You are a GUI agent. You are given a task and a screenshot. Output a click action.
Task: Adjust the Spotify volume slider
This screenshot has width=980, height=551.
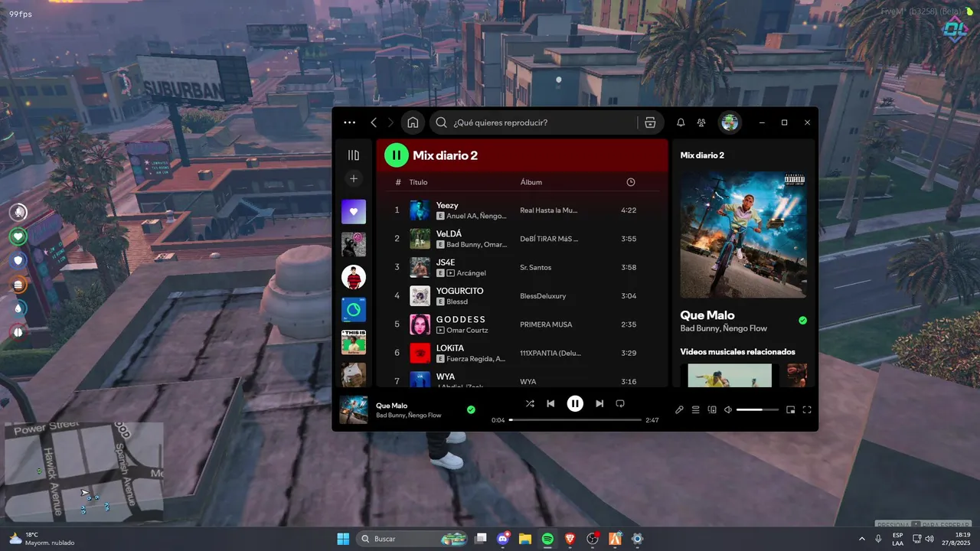click(757, 410)
